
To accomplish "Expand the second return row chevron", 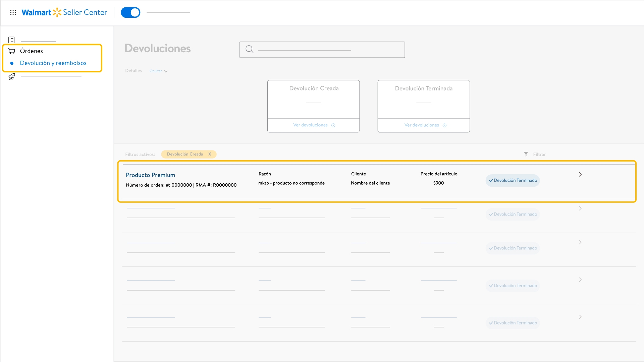I will [x=580, y=208].
